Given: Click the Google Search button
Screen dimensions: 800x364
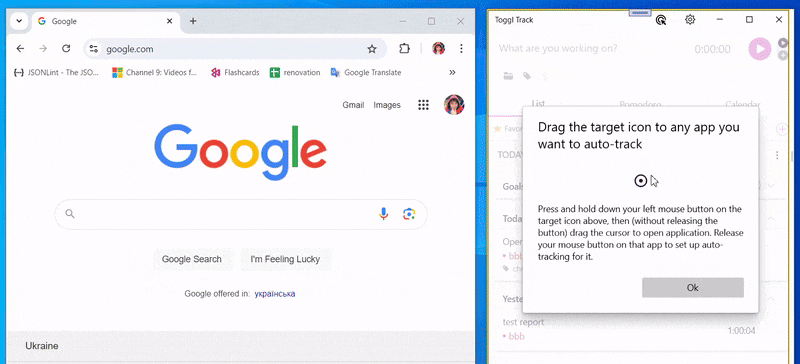Looking at the screenshot, I should pyautogui.click(x=192, y=259).
